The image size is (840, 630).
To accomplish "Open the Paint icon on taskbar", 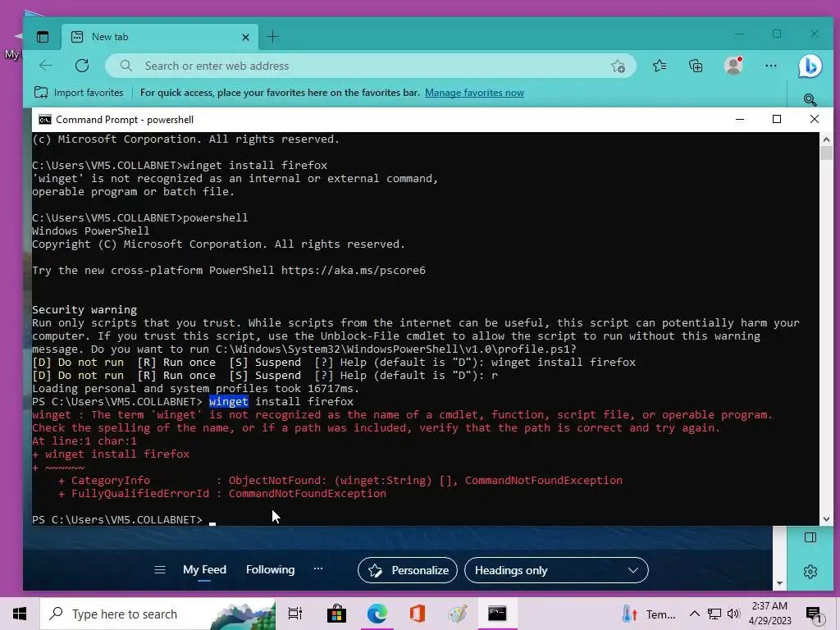I will (x=458, y=614).
